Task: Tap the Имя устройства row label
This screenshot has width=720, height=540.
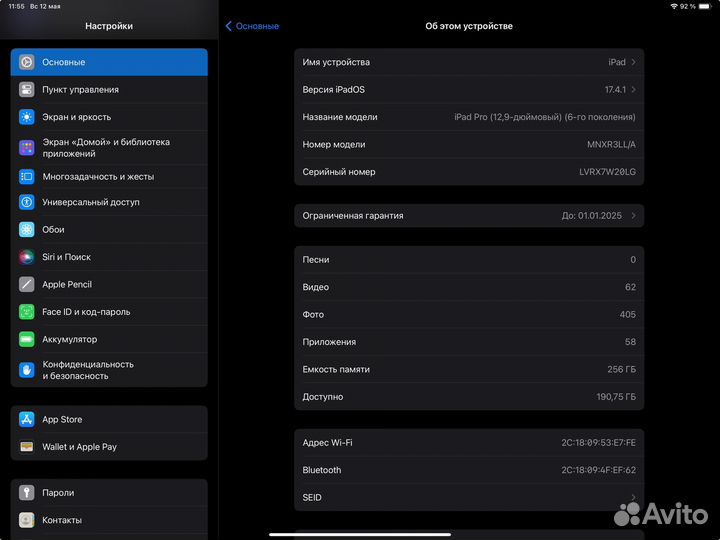Action: click(x=336, y=62)
